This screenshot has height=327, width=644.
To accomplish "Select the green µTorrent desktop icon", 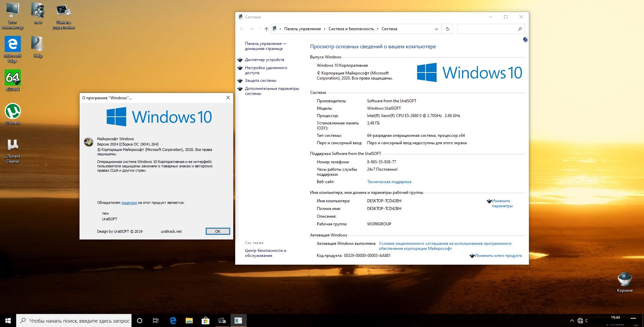I will (x=13, y=114).
